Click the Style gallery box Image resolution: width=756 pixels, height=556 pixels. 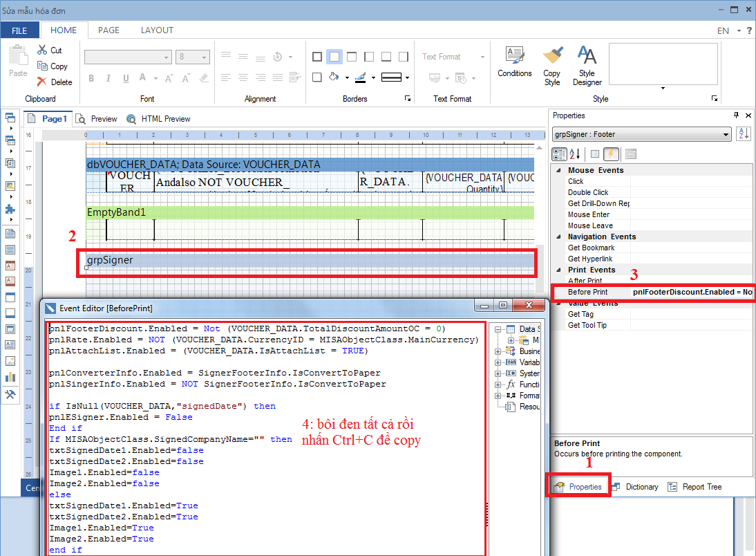pos(663,64)
